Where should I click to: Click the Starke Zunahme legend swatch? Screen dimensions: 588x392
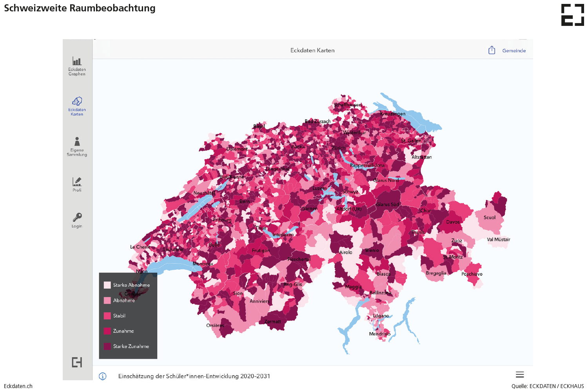[107, 347]
